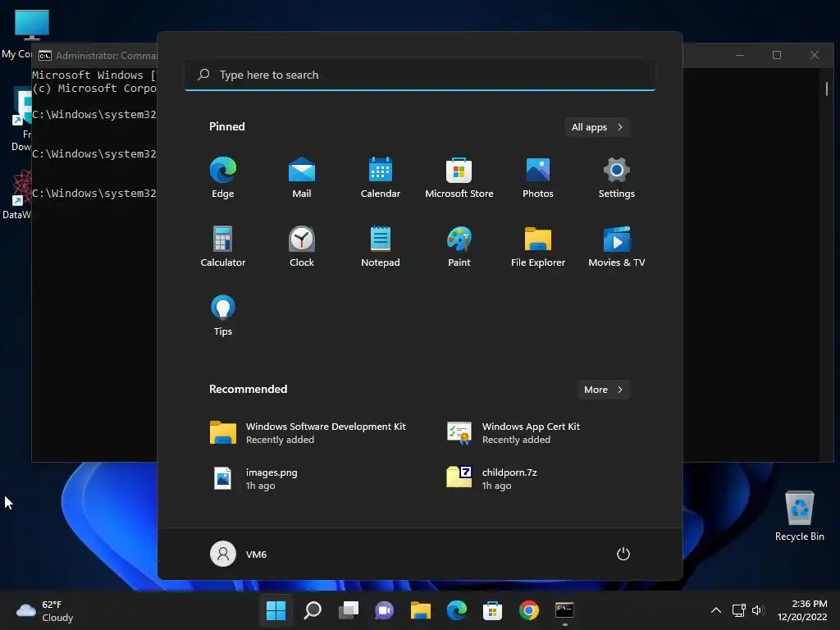840x630 pixels.
Task: Open the Paint app
Action: 459,246
